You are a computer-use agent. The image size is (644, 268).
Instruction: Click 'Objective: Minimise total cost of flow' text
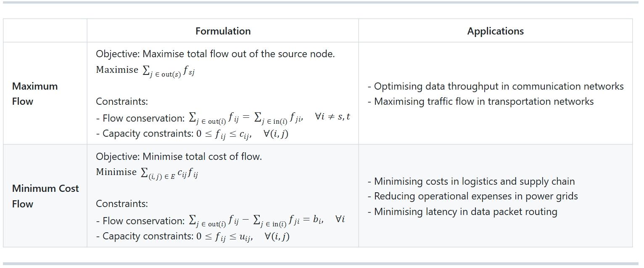coord(179,157)
